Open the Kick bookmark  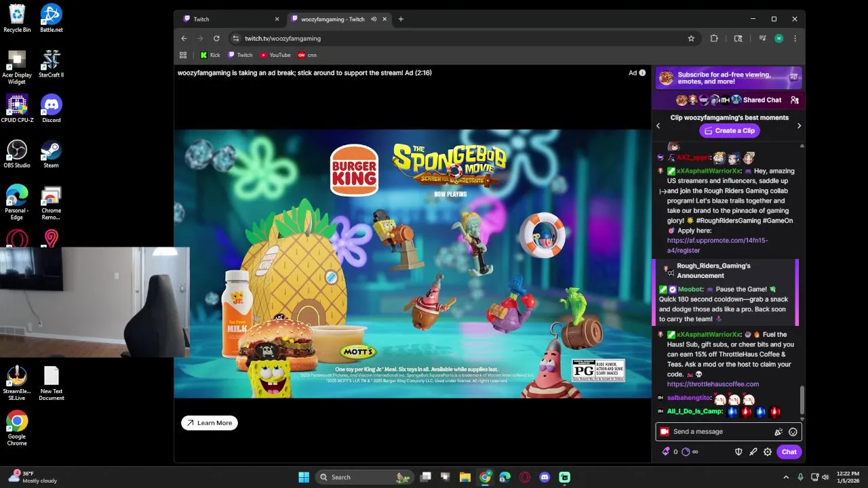pos(210,55)
